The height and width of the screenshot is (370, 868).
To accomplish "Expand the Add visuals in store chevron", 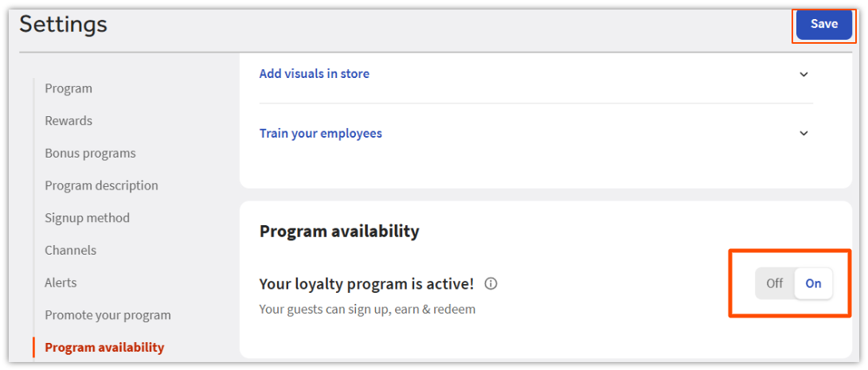I will click(x=803, y=74).
